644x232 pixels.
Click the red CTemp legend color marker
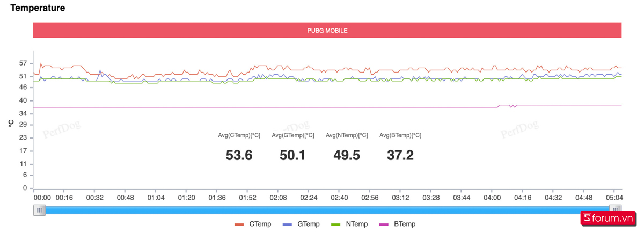tap(239, 224)
